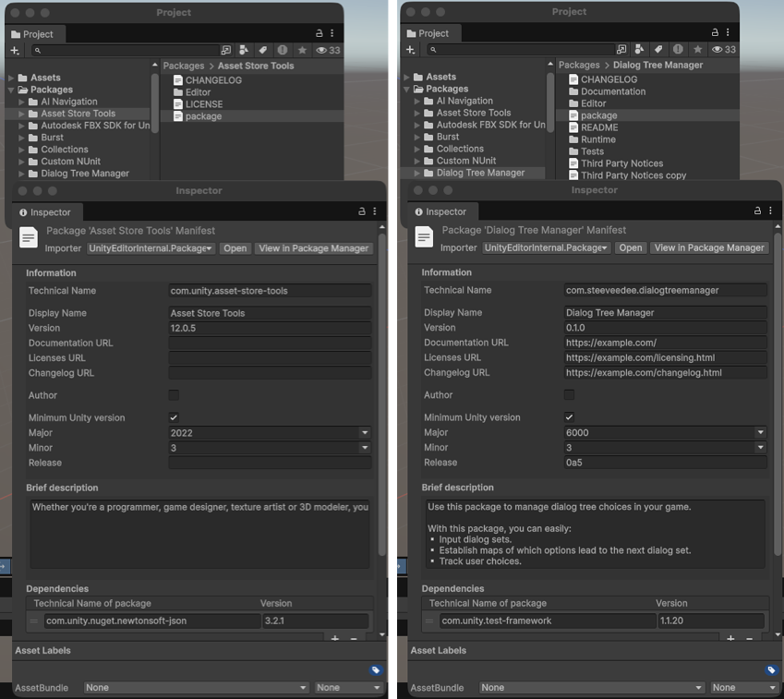Open the three-dot menu of right Project window
Image resolution: width=784 pixels, height=699 pixels.
coord(728,32)
